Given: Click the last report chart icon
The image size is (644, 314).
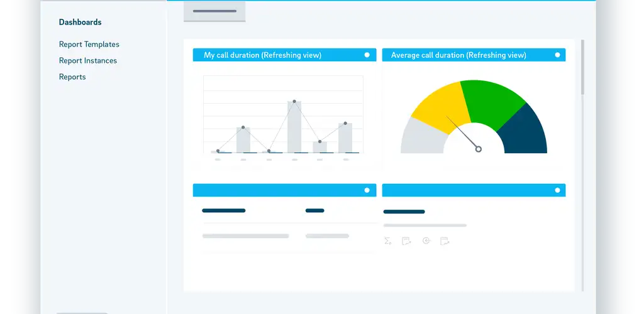Looking at the screenshot, I should (445, 241).
